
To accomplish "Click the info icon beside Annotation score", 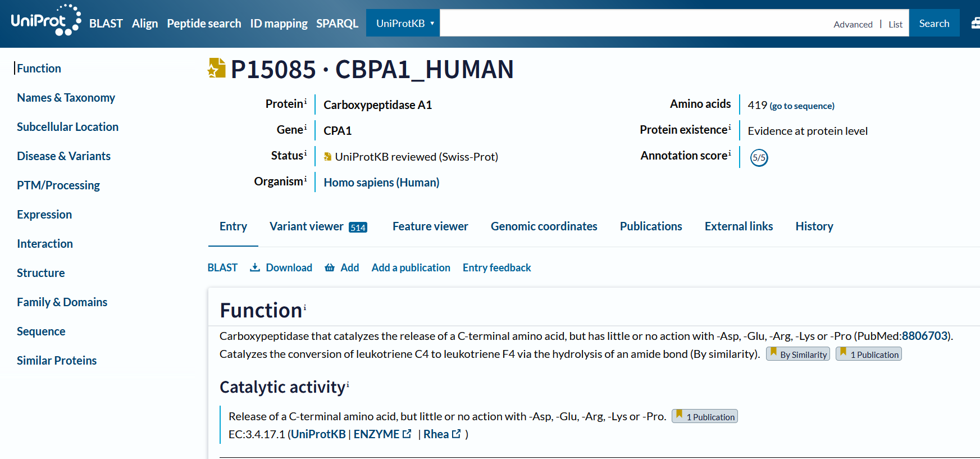I will (730, 153).
